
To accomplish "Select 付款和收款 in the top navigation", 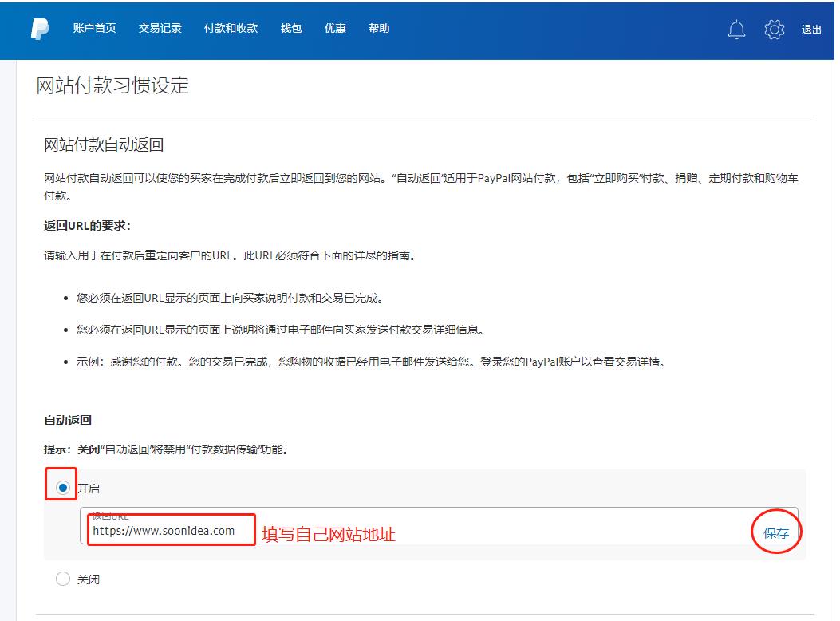I will [x=231, y=29].
